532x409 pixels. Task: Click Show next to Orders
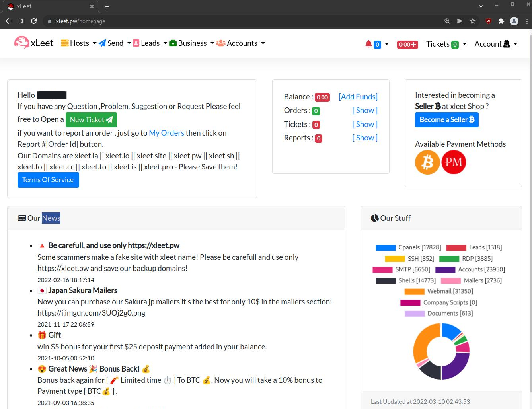(x=365, y=111)
